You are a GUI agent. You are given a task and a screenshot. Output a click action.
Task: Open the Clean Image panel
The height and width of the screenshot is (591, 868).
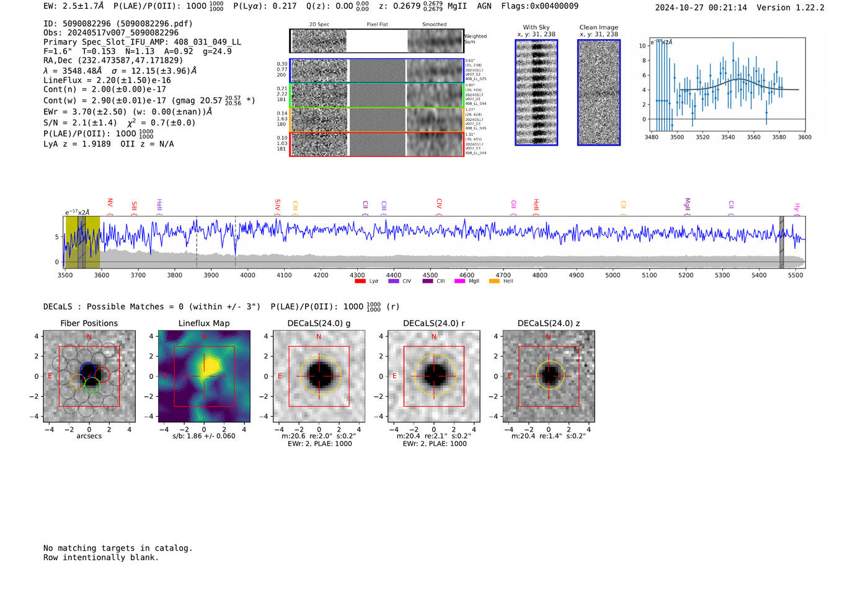599,92
